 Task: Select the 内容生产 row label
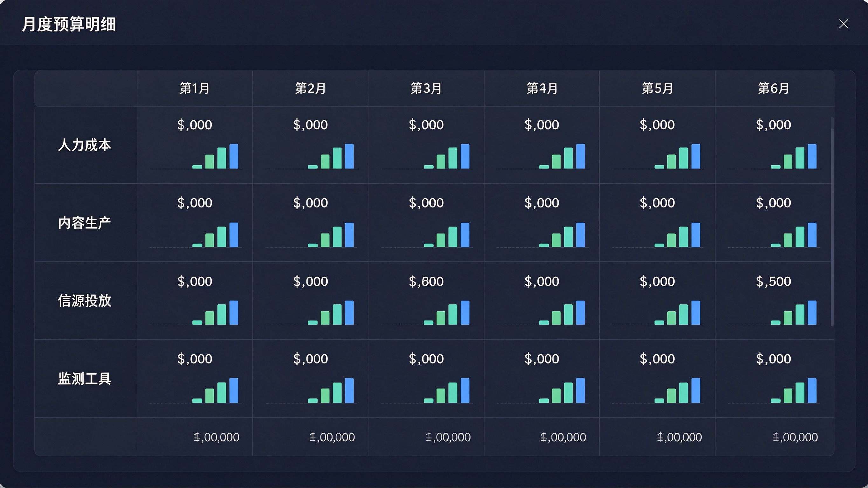click(85, 223)
